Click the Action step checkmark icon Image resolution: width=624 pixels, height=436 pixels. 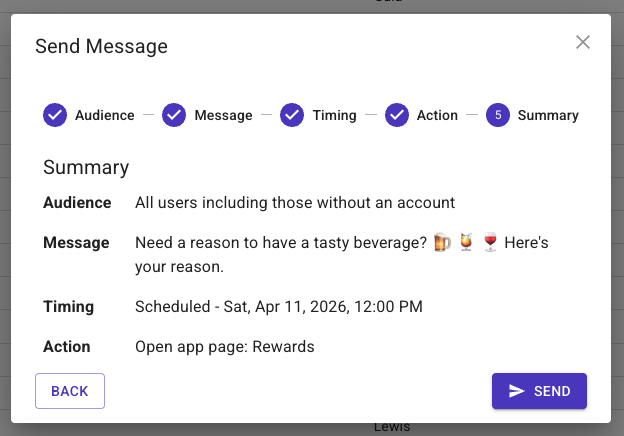coord(397,115)
